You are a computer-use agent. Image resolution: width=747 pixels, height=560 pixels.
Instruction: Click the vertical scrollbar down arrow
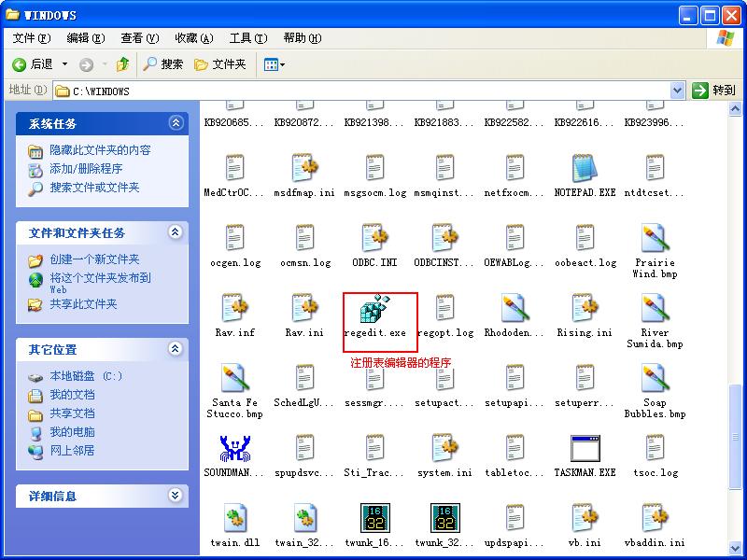coord(735,548)
